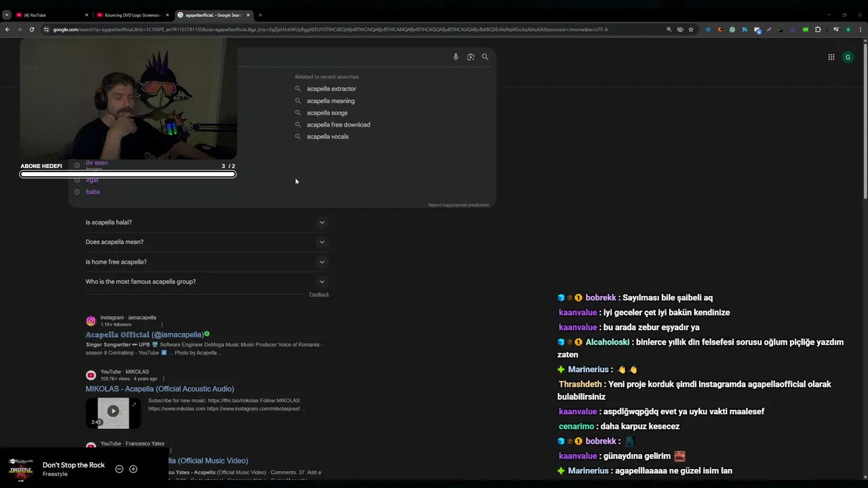Screen dimensions: 868x488
Task: Open the tab search dropdown arrow
Action: (x=7, y=15)
